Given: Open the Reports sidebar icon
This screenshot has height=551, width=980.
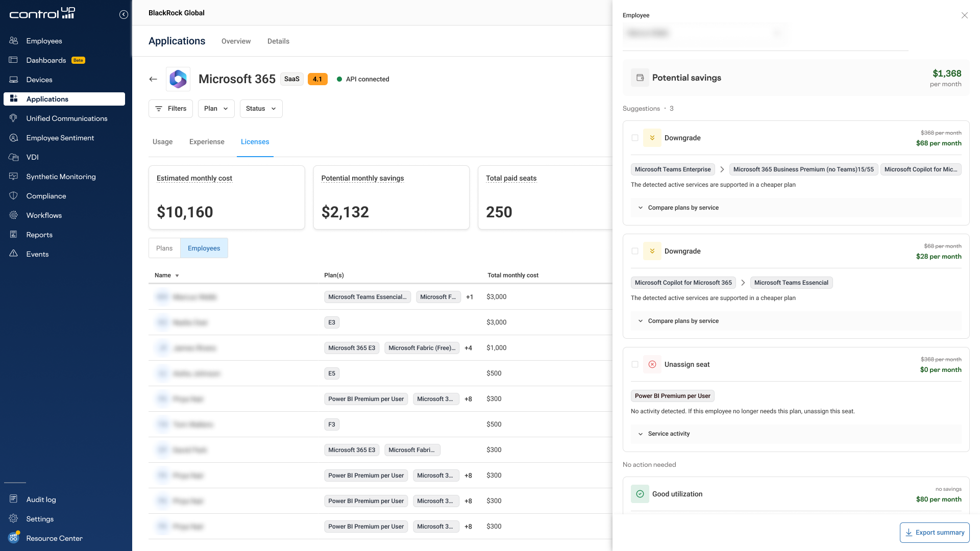Looking at the screenshot, I should click(14, 235).
